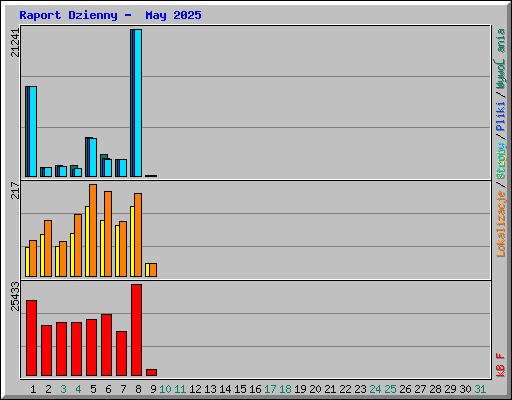
Task: Click the Raport Dzienny May 2025 title
Action: pyautogui.click(x=110, y=15)
